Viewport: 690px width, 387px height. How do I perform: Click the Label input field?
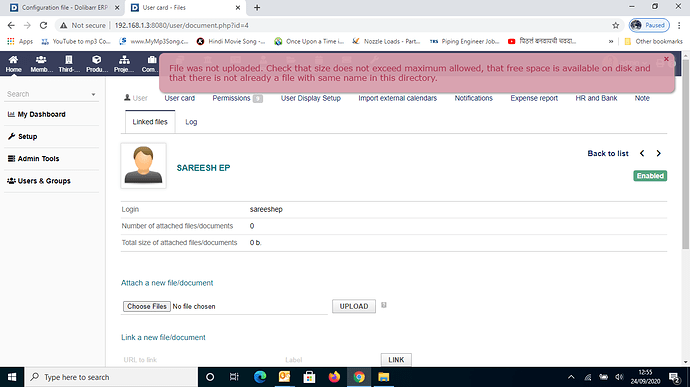[329, 360]
